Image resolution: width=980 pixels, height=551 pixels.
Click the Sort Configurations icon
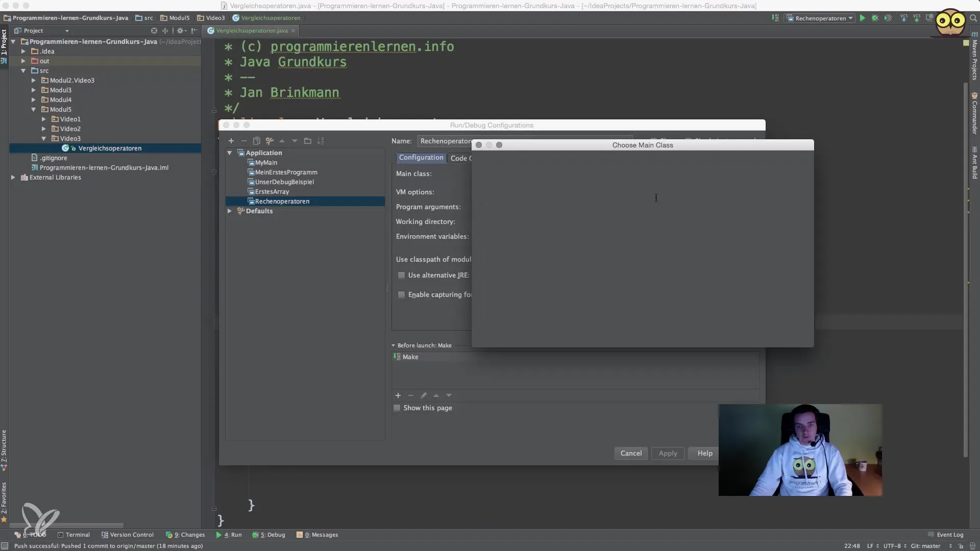click(x=321, y=141)
